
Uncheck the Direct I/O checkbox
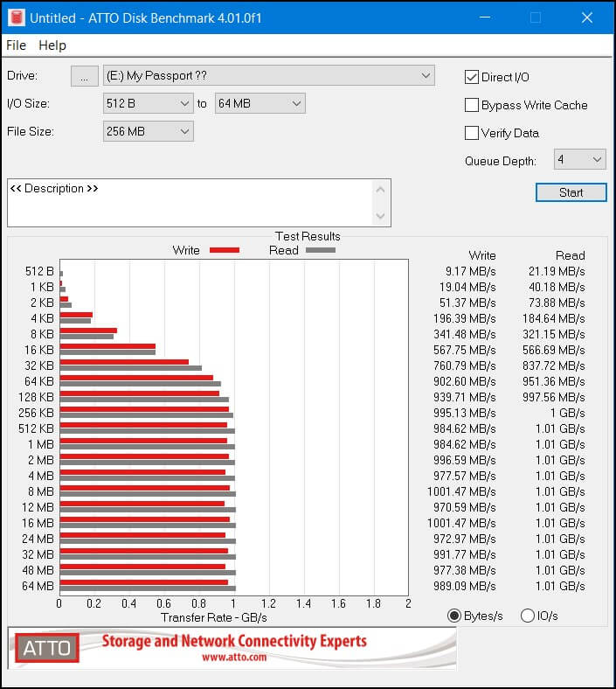[x=472, y=77]
